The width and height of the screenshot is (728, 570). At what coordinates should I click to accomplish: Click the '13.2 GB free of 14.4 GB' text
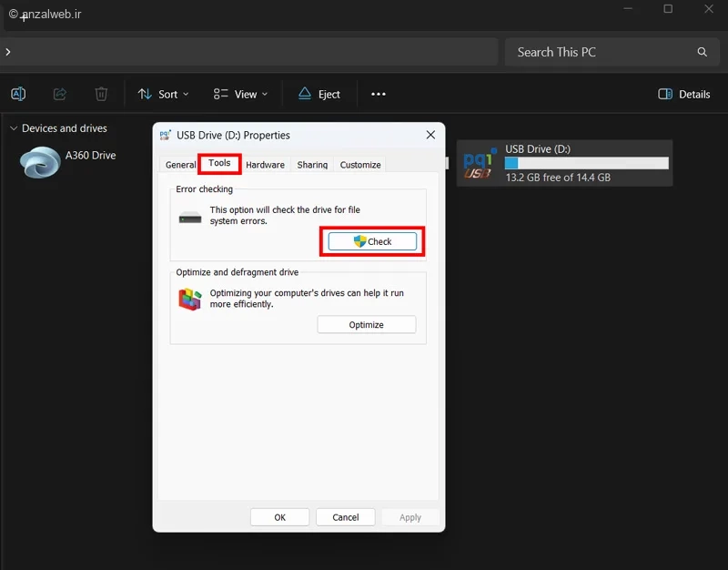558,178
